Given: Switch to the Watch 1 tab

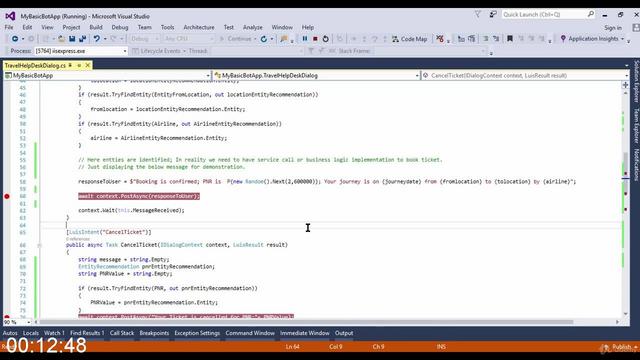Looking at the screenshot, I should (x=54, y=333).
